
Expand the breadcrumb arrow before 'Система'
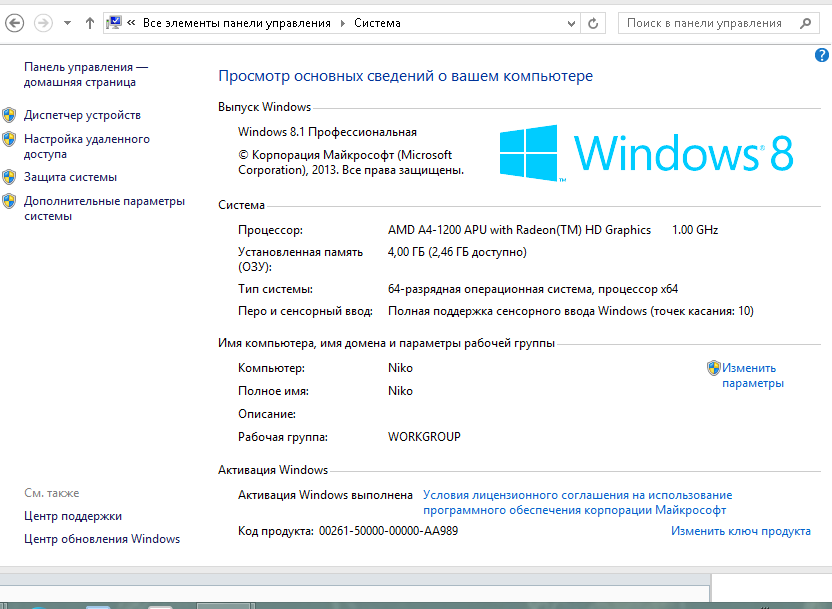(x=342, y=23)
